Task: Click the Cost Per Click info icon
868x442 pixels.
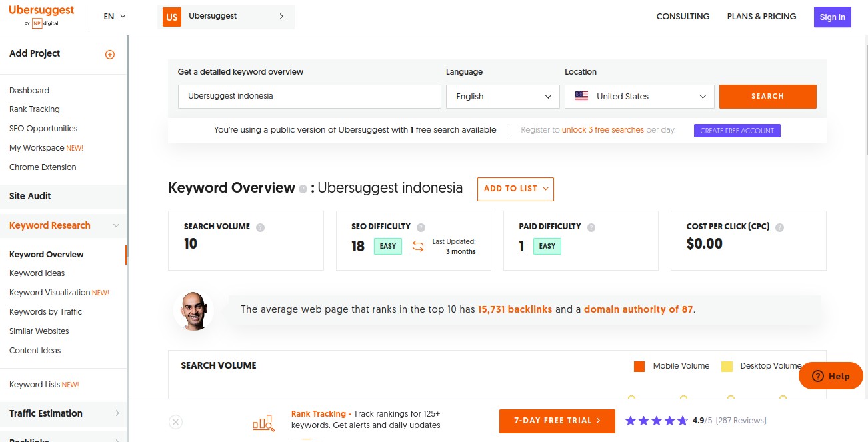Action: (x=779, y=227)
